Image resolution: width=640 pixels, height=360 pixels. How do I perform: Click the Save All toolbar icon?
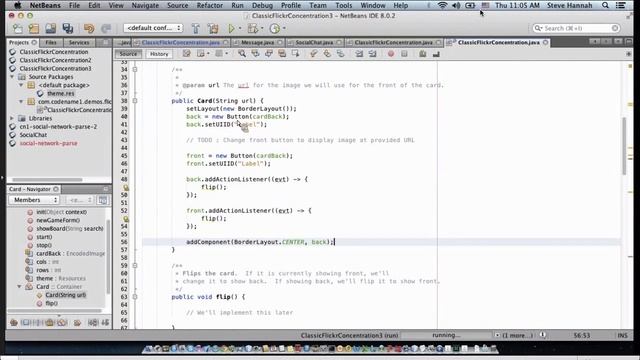pyautogui.click(x=68, y=28)
